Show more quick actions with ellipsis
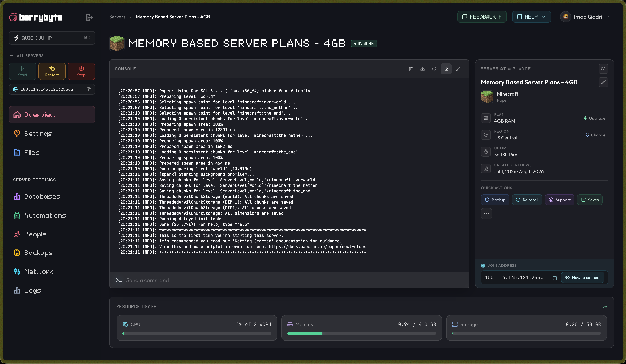626x364 pixels. pyautogui.click(x=486, y=213)
